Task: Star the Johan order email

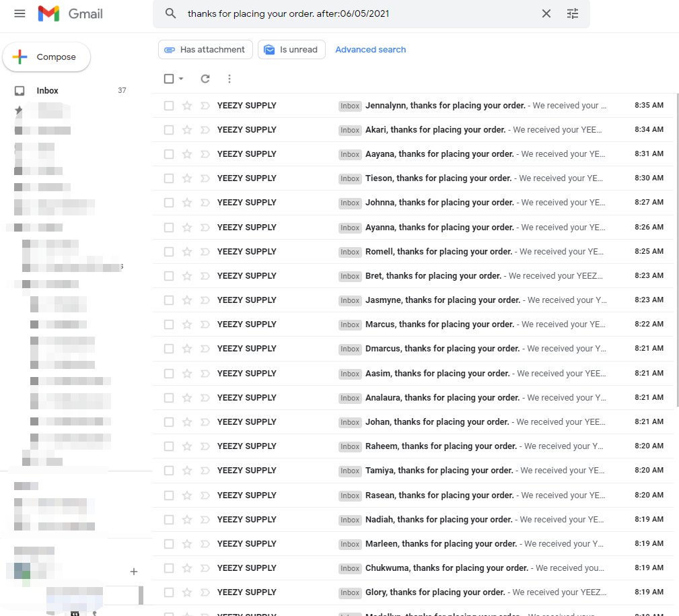Action: [x=187, y=422]
